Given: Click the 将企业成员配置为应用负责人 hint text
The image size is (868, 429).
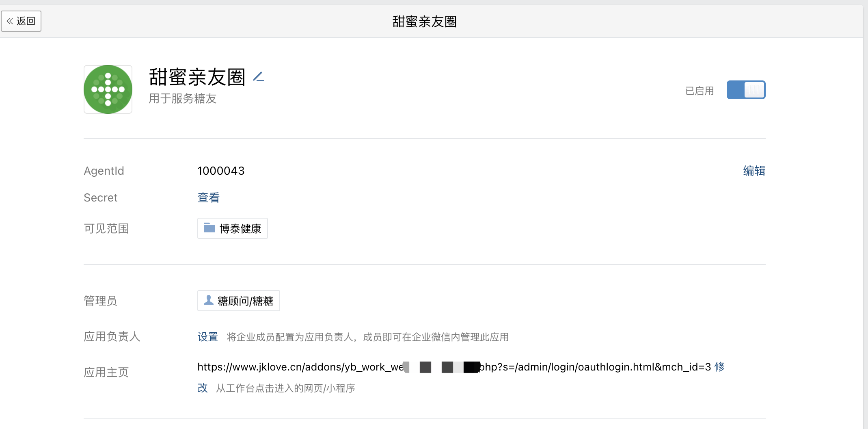Looking at the screenshot, I should [x=368, y=337].
